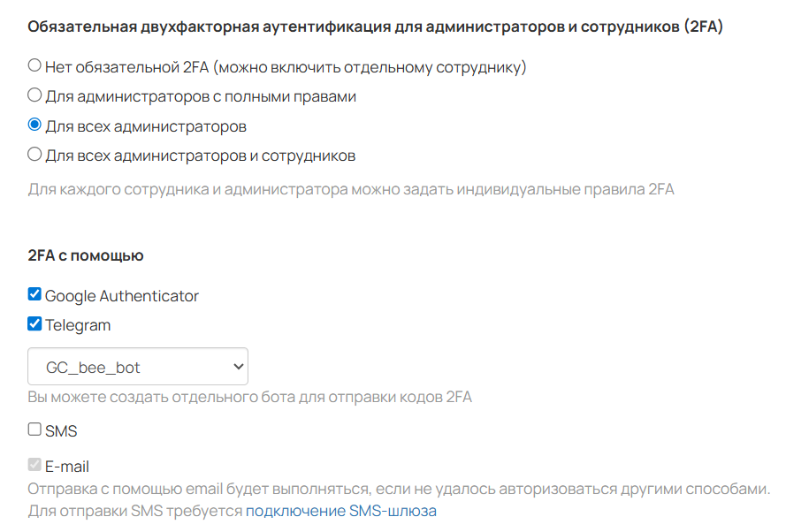The width and height of the screenshot is (786, 532).
Task: Uncheck the Google Authenticator checkbox
Action: (x=34, y=294)
